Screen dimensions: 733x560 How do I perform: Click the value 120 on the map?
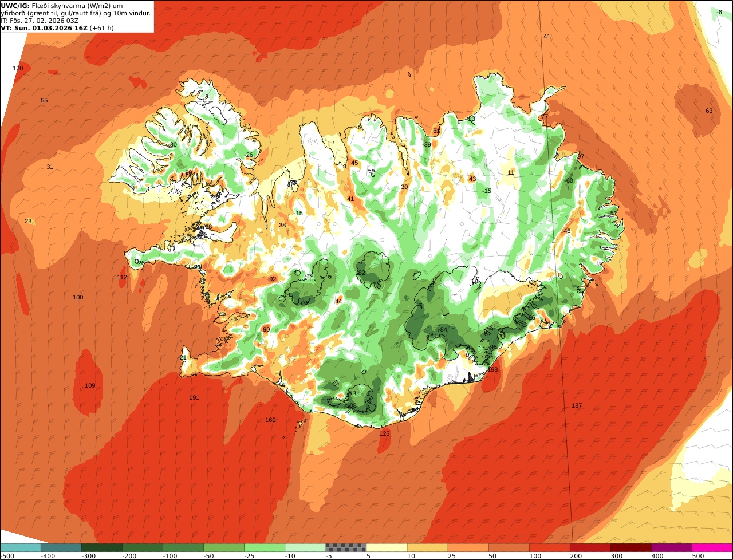18,68
